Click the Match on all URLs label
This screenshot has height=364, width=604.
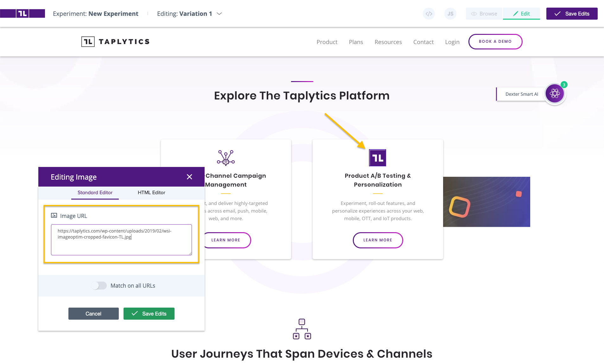[133, 286]
